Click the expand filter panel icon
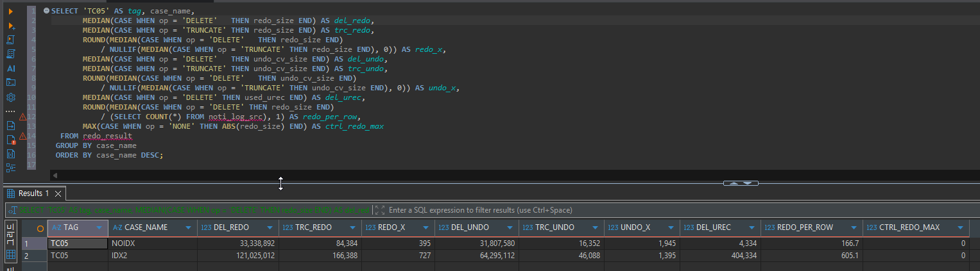980x271 pixels. pyautogui.click(x=379, y=210)
